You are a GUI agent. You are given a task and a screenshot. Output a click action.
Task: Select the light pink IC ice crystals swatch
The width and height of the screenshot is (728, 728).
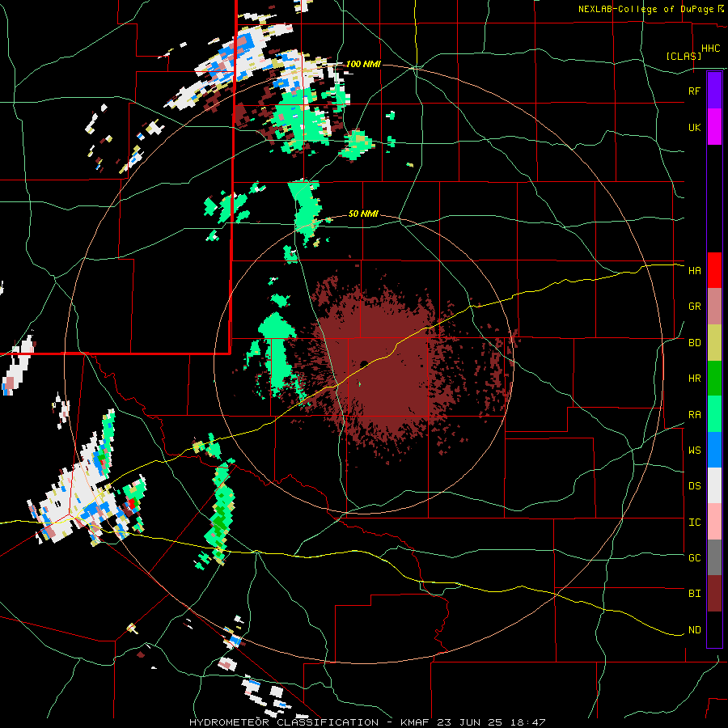coord(714,522)
